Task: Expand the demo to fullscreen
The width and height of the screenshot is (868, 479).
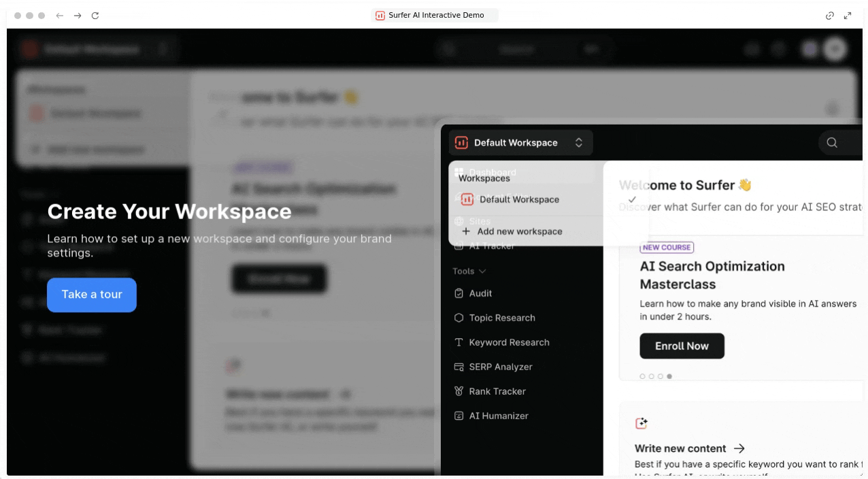Action: pyautogui.click(x=848, y=15)
